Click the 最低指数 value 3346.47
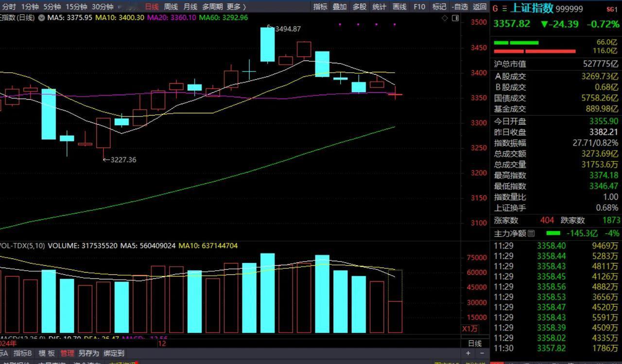This screenshot has height=364, width=622. point(604,186)
